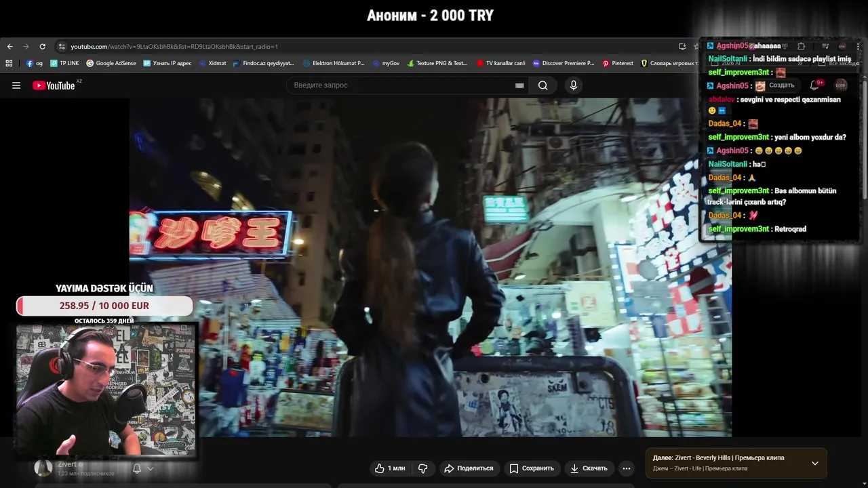
Task: Open the apps grid in bookmarks bar
Action: click(9, 63)
